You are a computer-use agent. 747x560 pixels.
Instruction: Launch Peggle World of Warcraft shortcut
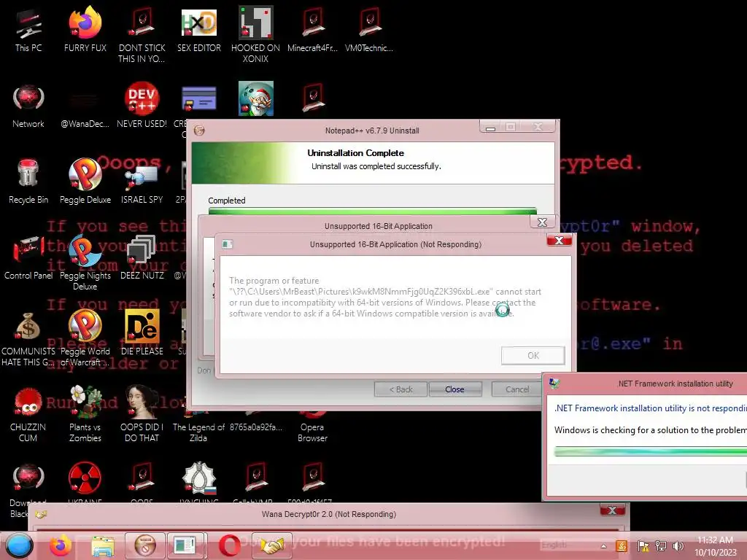[85, 338]
